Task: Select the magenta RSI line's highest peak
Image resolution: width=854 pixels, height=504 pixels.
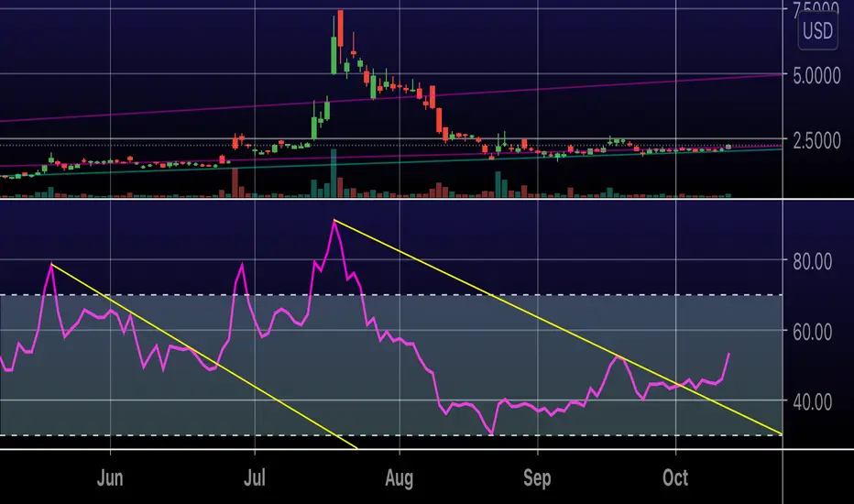Action: pos(334,221)
